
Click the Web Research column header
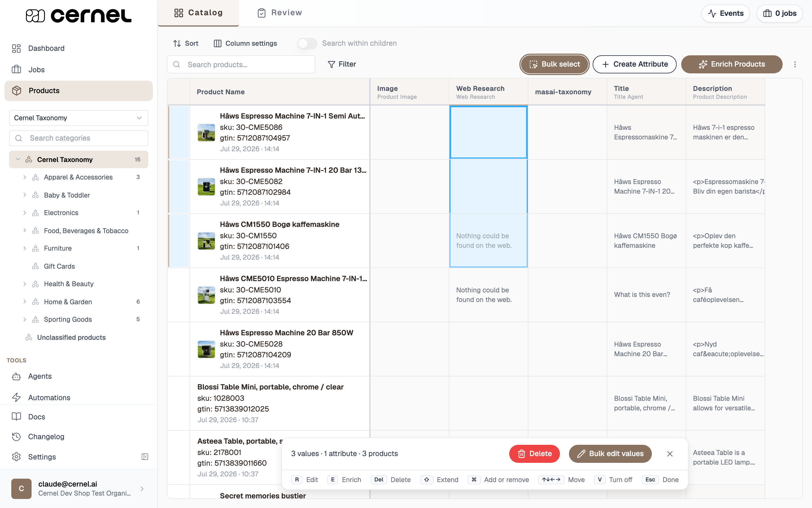point(489,92)
